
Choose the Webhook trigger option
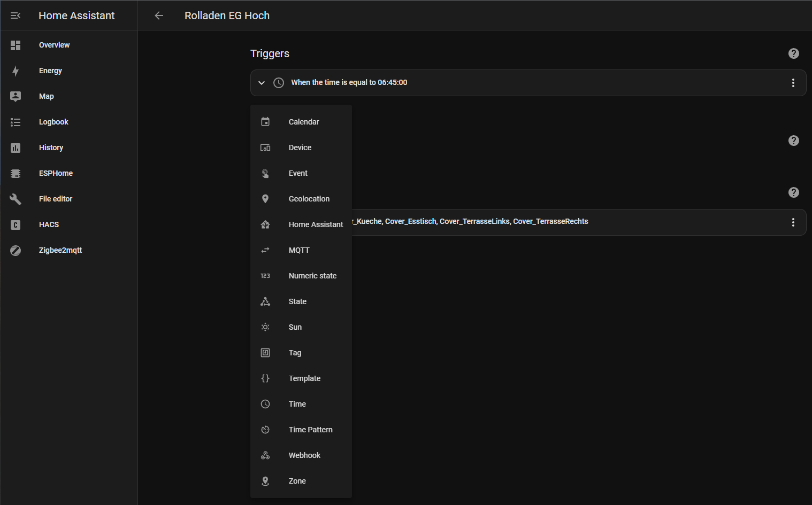click(304, 455)
